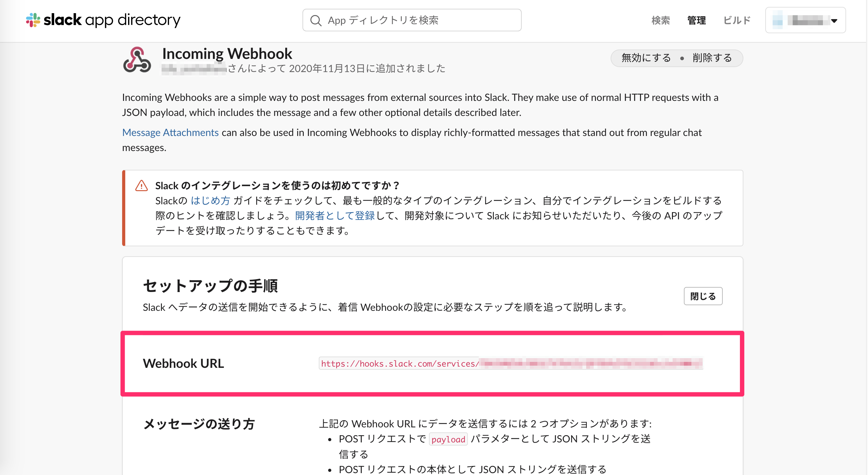Select the Webhook URL value field
Image resolution: width=868 pixels, height=475 pixels.
(511, 363)
